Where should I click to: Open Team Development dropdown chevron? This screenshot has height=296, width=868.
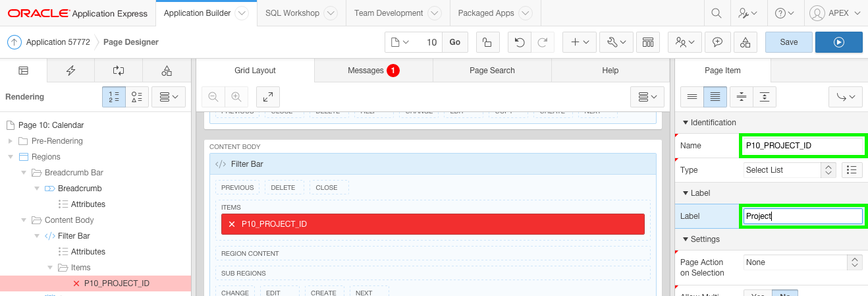(x=435, y=13)
